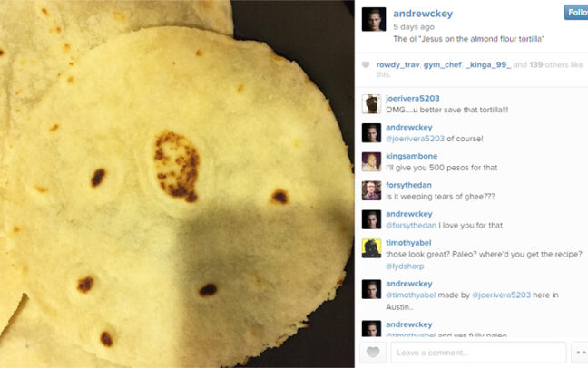The height and width of the screenshot is (368, 588).
Task: Click the joerivera5203 commenter username
Action: [413, 98]
